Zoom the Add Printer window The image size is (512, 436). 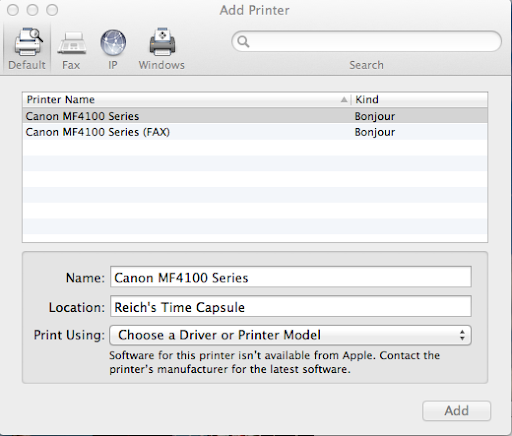pos(52,10)
